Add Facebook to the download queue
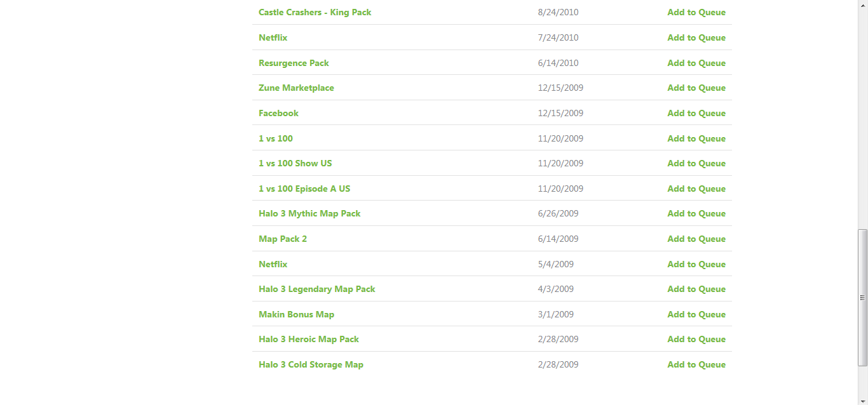The width and height of the screenshot is (868, 405). tap(696, 113)
